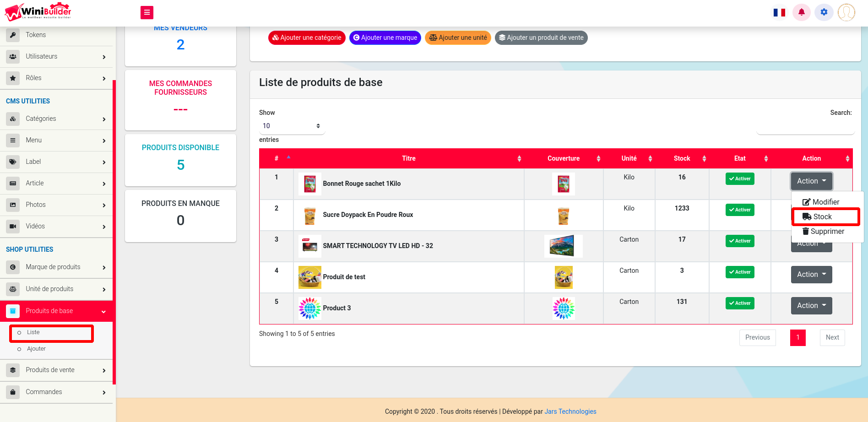Click the SMART TV cover image

tap(564, 246)
